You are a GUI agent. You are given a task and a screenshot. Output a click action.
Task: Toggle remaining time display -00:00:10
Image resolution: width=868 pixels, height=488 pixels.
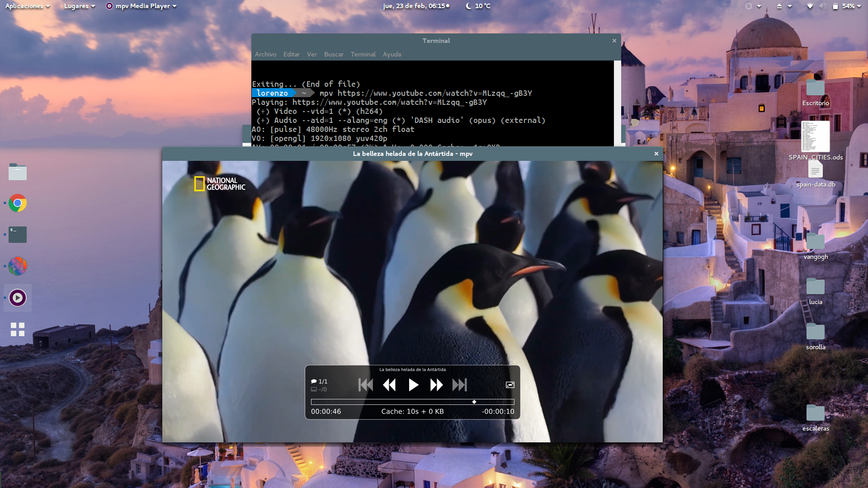tap(498, 412)
